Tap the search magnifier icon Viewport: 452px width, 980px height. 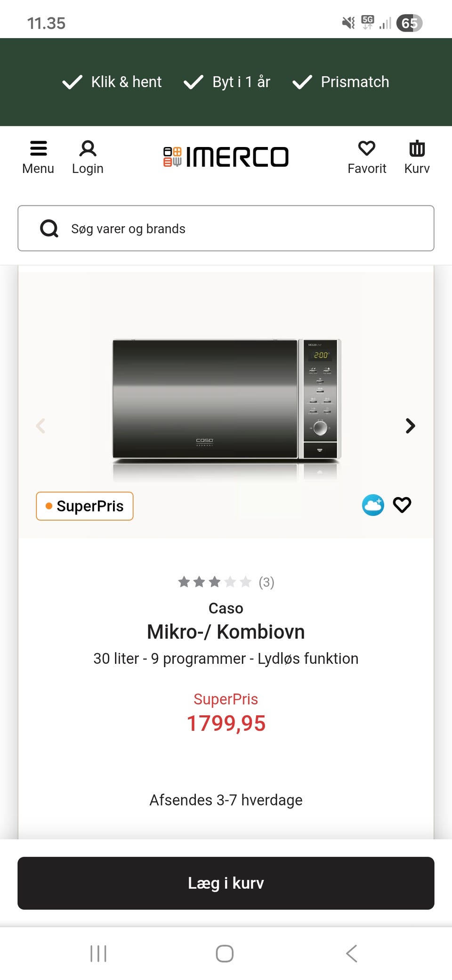(x=49, y=229)
